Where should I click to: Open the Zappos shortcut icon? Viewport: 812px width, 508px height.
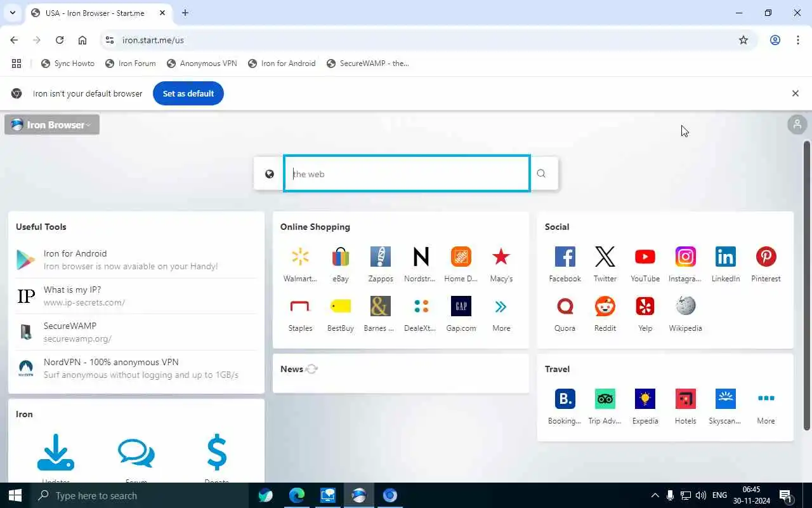click(x=381, y=257)
